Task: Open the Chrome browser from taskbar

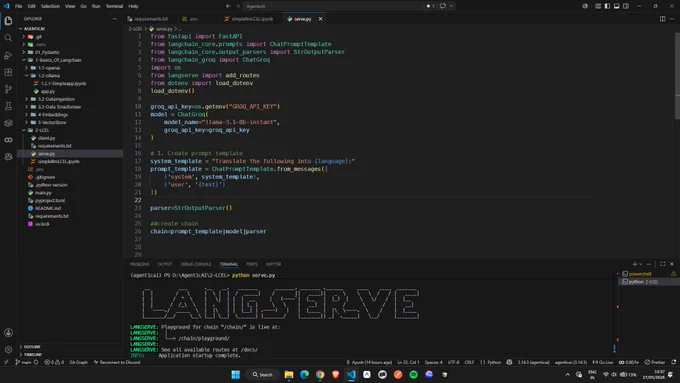Action: click(320, 374)
